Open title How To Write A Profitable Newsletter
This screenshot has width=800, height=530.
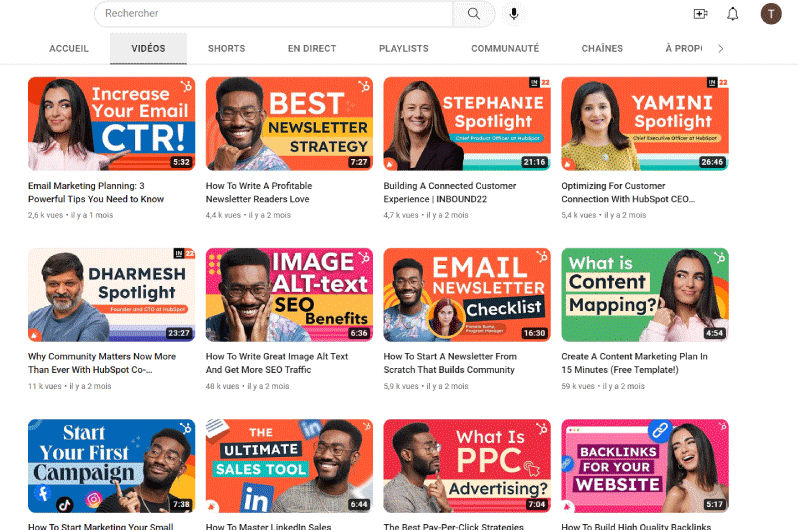tap(259, 192)
